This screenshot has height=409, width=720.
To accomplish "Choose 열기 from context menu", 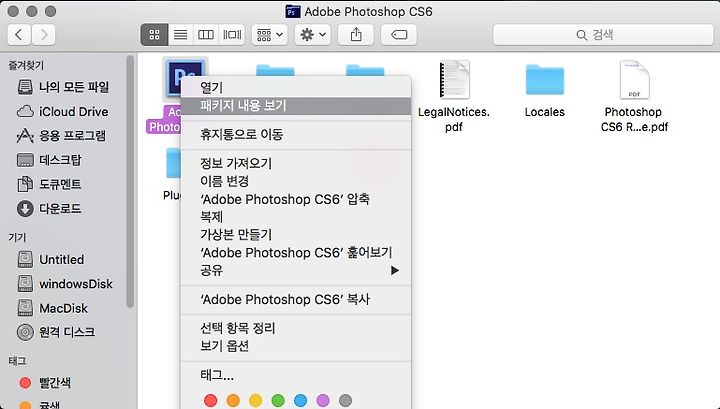I will (296, 87).
